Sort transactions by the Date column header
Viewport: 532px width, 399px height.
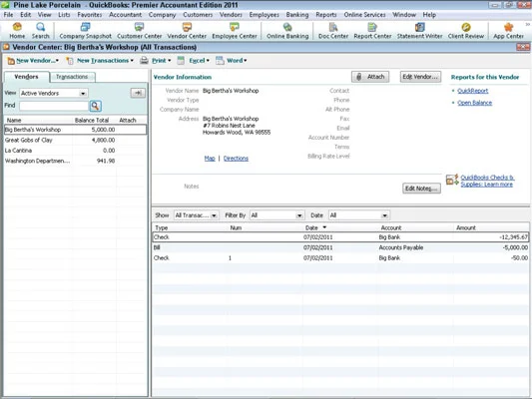pyautogui.click(x=340, y=227)
